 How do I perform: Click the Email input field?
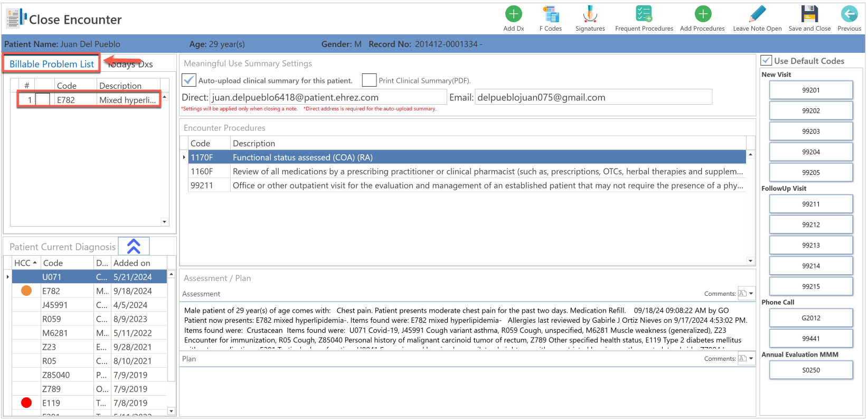pos(593,97)
